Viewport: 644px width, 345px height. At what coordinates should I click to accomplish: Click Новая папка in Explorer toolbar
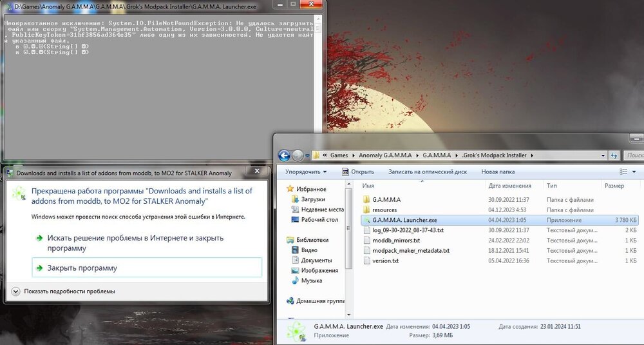pyautogui.click(x=498, y=172)
